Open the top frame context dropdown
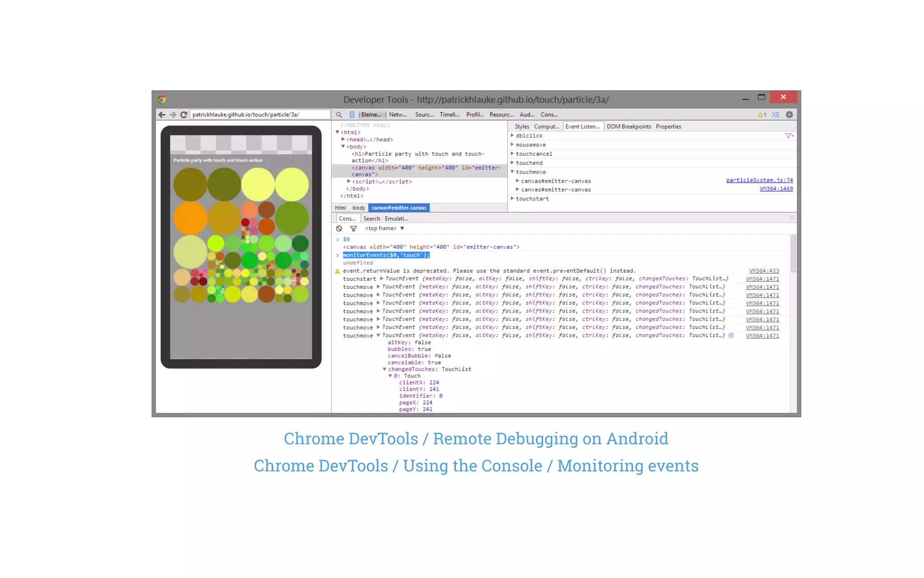Viewport: 924px width, 578px height. 384,228
